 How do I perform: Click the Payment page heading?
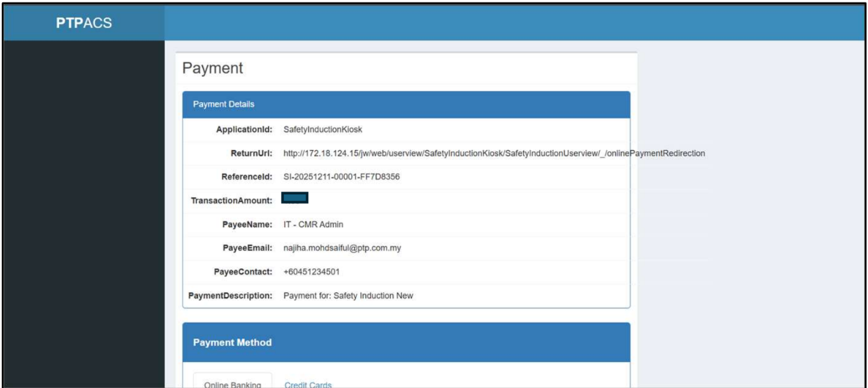(212, 68)
